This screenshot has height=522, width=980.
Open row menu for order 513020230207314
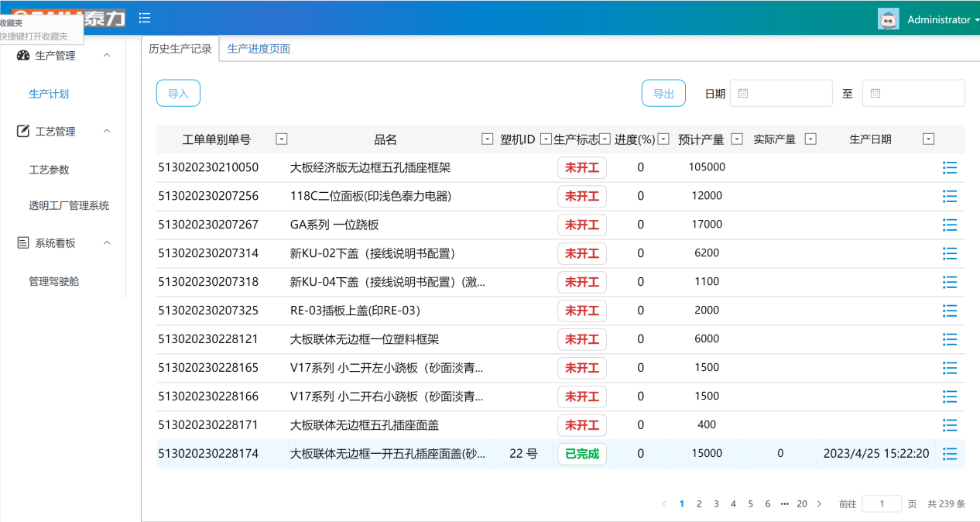coord(950,253)
